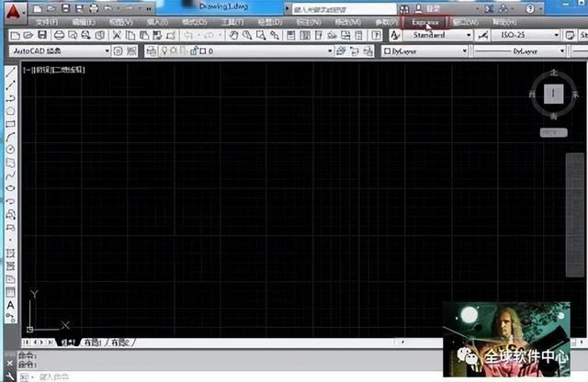The image size is (588, 382).
Task: Click the Plot printer icon in Standard toolbar
Action: point(59,35)
